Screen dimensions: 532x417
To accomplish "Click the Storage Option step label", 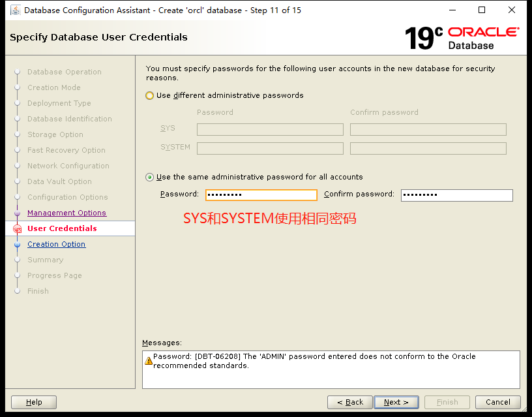I will coord(55,134).
